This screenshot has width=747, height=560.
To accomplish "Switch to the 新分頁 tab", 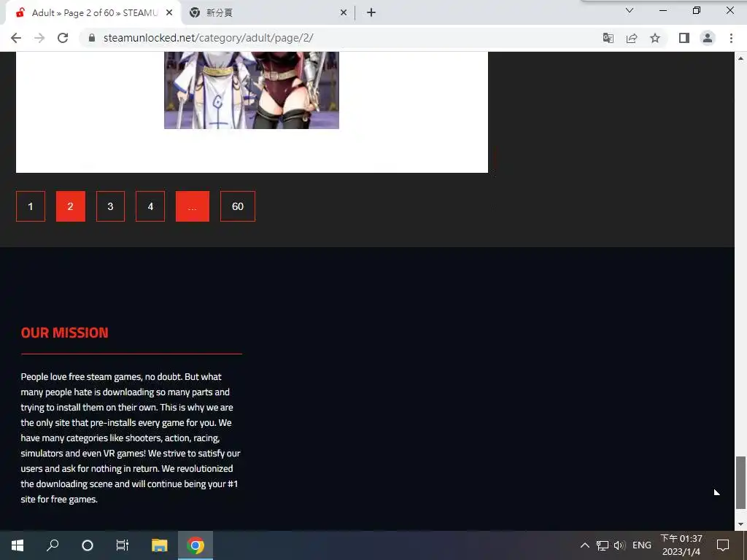I will pyautogui.click(x=267, y=13).
